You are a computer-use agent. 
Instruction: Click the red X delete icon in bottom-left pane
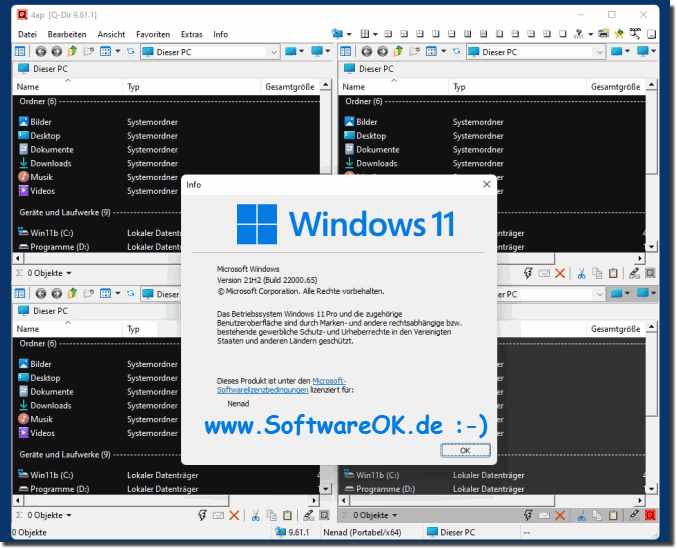pos(234,515)
